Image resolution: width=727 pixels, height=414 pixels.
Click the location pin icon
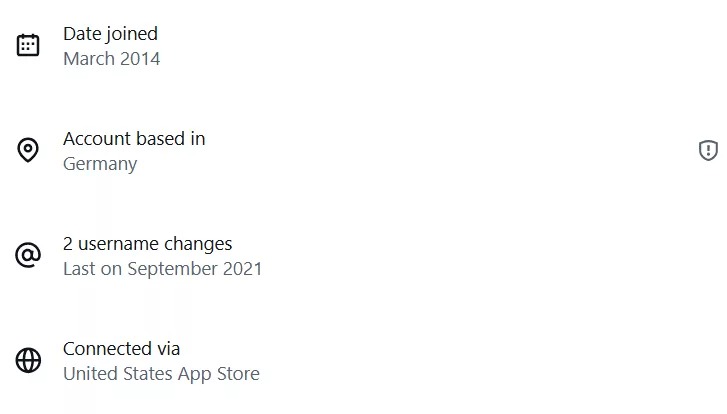[28, 151]
